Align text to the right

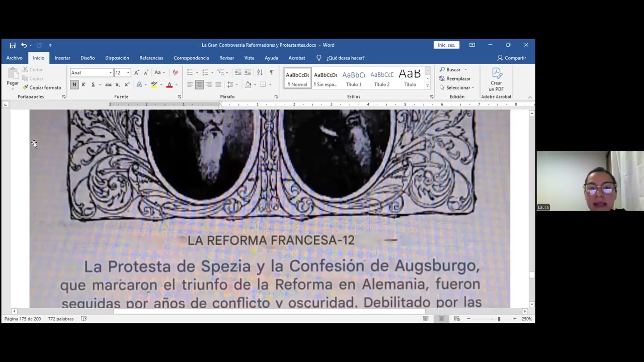(209, 84)
